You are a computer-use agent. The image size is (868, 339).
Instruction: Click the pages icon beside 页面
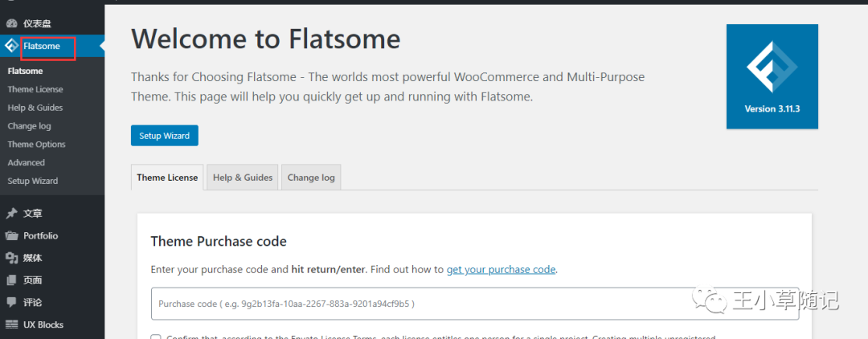pyautogui.click(x=11, y=280)
